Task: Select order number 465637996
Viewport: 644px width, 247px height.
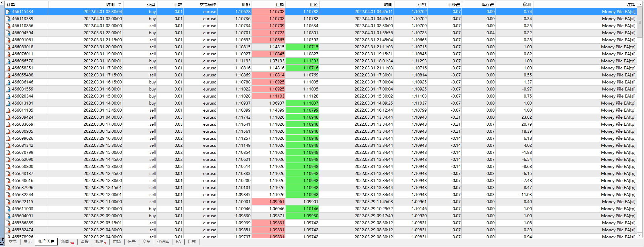Action: [x=22, y=188]
